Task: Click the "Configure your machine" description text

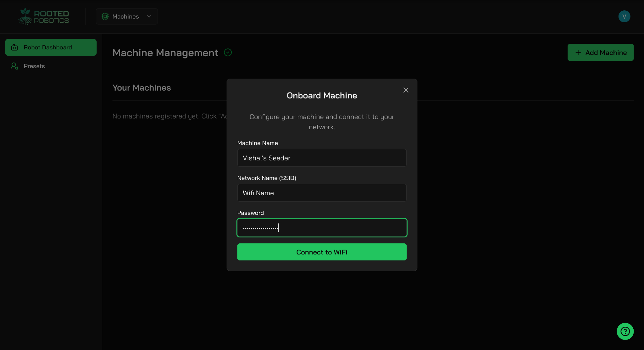Action: coord(322,122)
